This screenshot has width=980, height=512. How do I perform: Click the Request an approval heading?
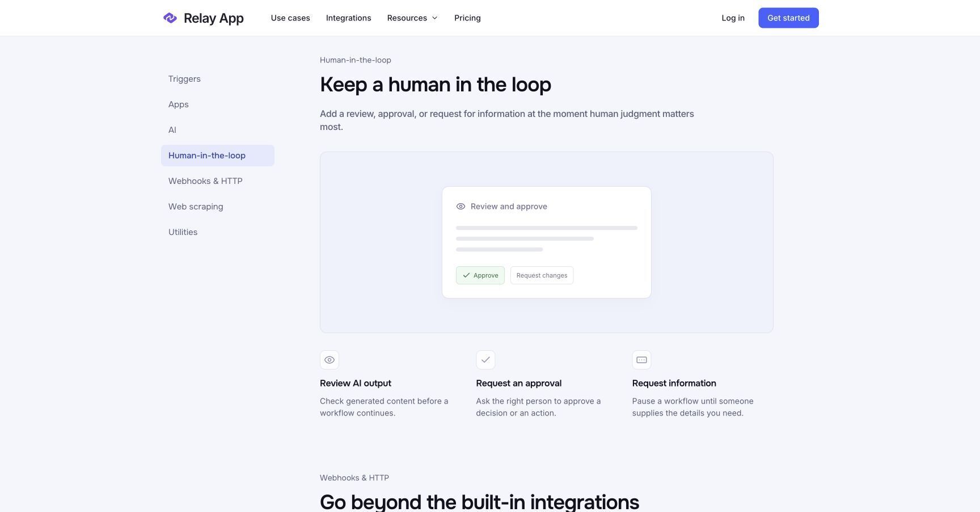click(x=518, y=383)
